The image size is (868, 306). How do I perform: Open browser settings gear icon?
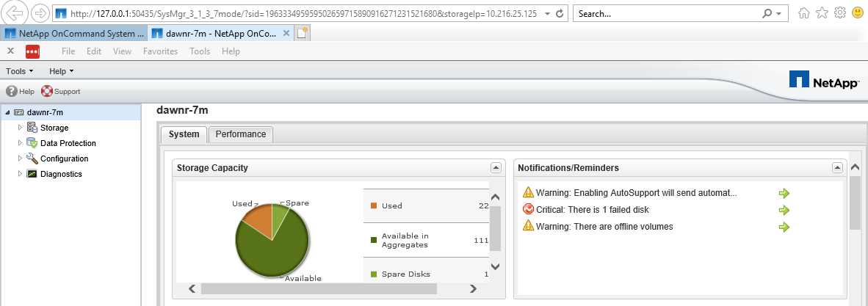(840, 13)
